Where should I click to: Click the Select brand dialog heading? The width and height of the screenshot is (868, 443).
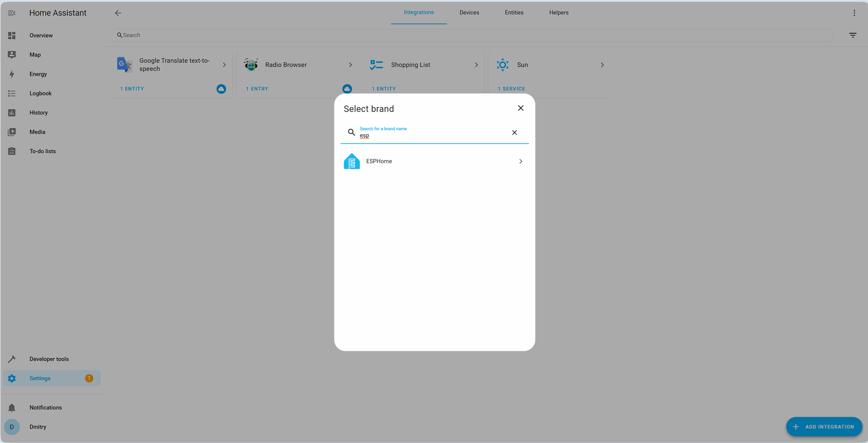[369, 109]
